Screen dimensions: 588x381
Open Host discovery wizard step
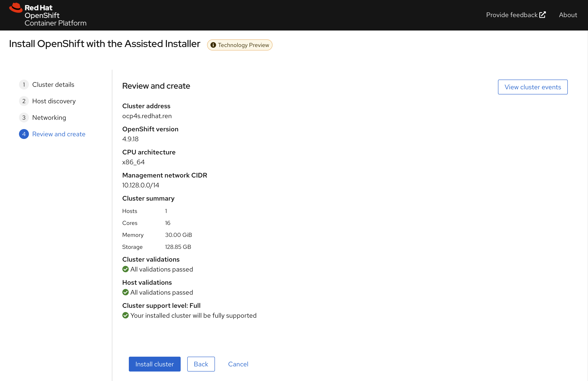tap(54, 101)
